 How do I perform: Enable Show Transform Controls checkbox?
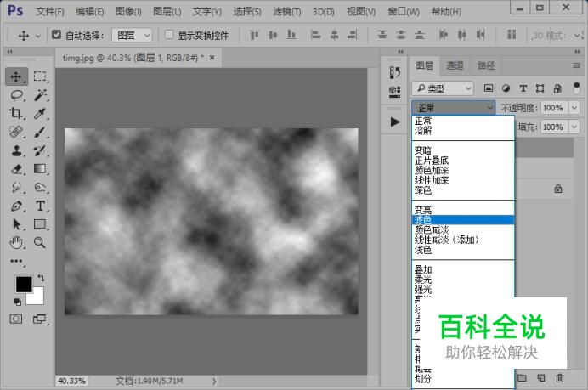169,35
